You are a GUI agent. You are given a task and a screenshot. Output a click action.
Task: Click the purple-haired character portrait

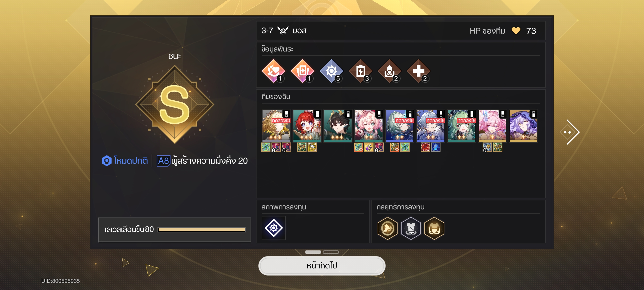point(523,126)
